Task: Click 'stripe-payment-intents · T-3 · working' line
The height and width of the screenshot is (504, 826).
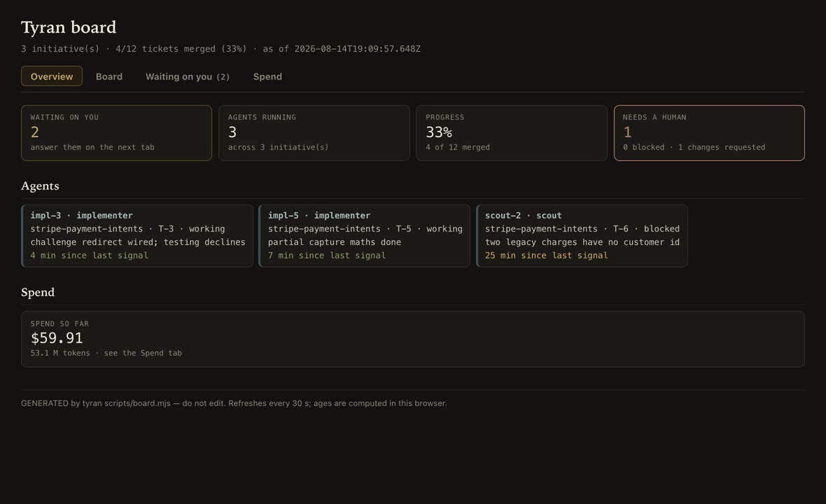Action: tap(127, 229)
